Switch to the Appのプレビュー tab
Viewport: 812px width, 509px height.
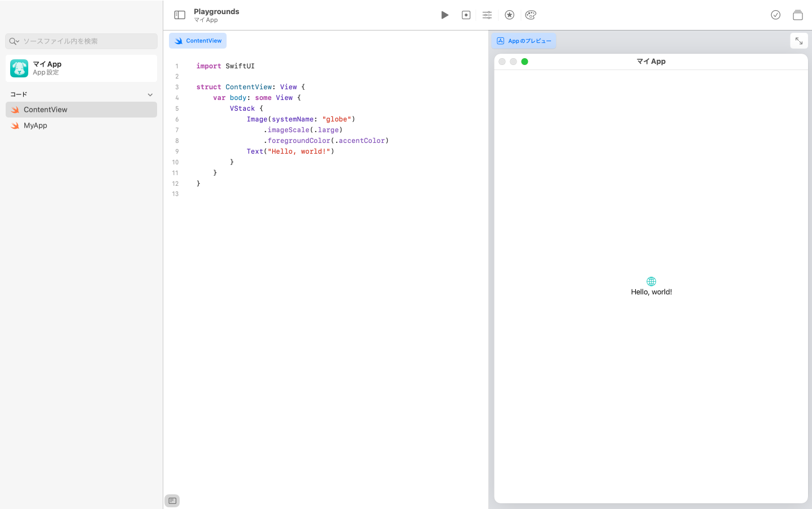click(523, 40)
